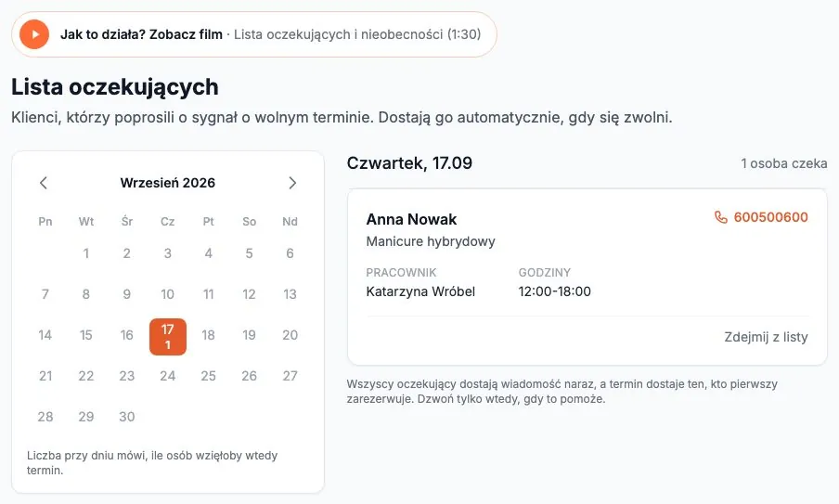
Task: Click the phone icon by 600500600
Action: (x=721, y=217)
